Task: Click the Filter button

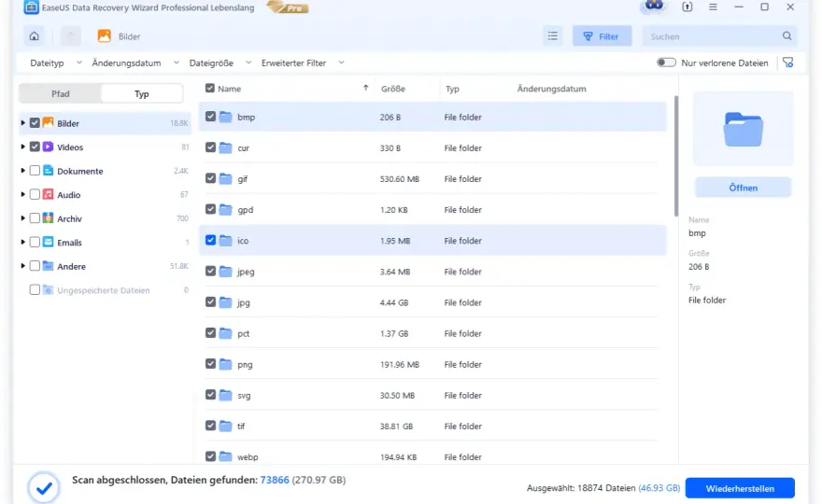Action: (x=602, y=36)
